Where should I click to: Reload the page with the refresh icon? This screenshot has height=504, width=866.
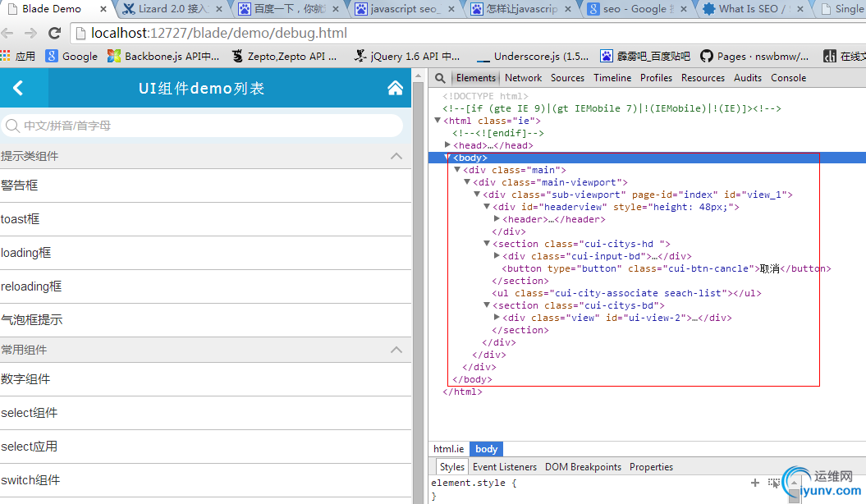pyautogui.click(x=55, y=34)
